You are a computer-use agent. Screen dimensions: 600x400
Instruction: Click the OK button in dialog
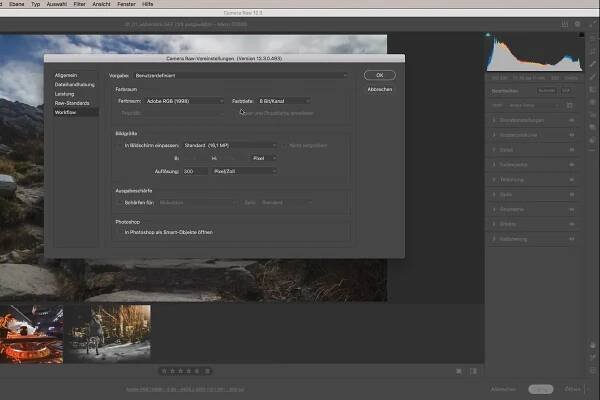[x=379, y=75]
